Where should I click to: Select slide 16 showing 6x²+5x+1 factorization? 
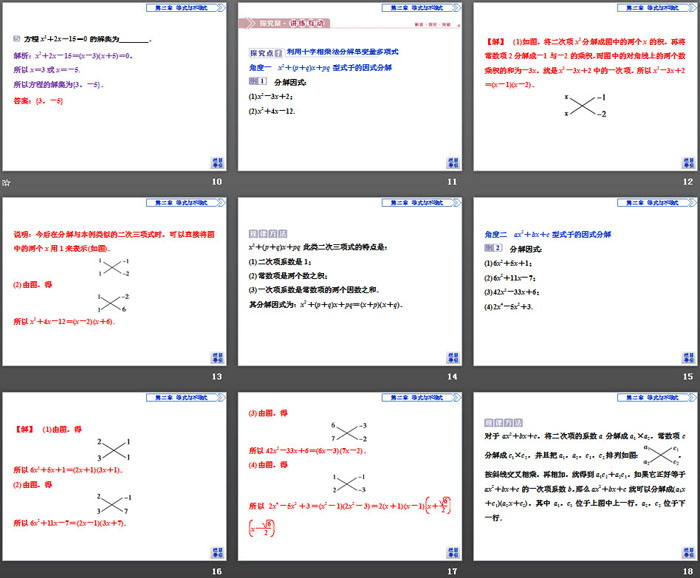(116, 476)
